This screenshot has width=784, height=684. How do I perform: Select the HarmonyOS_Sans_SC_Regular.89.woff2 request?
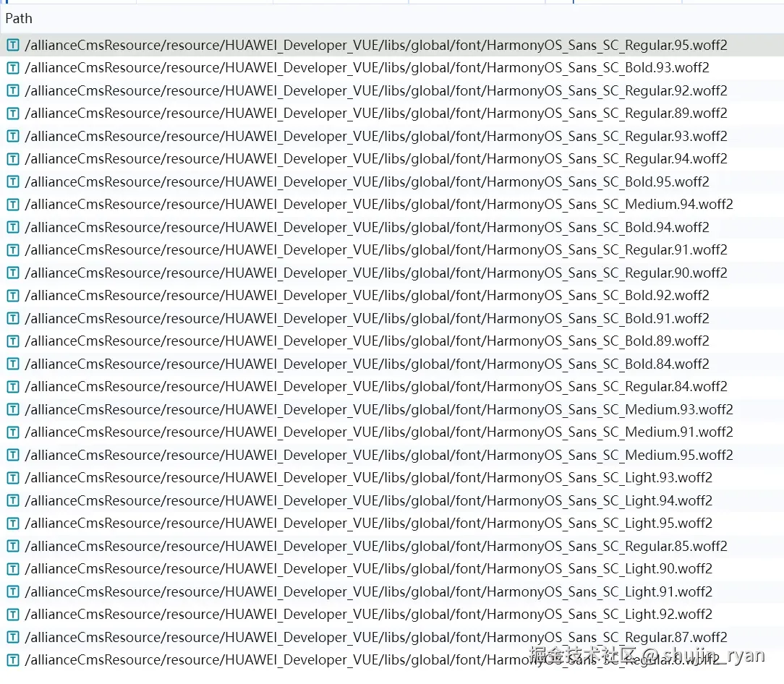(392, 114)
